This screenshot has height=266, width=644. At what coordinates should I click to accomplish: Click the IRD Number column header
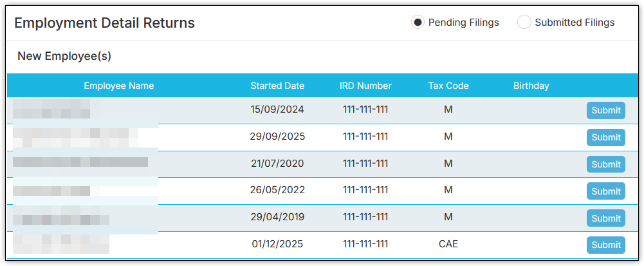(365, 86)
